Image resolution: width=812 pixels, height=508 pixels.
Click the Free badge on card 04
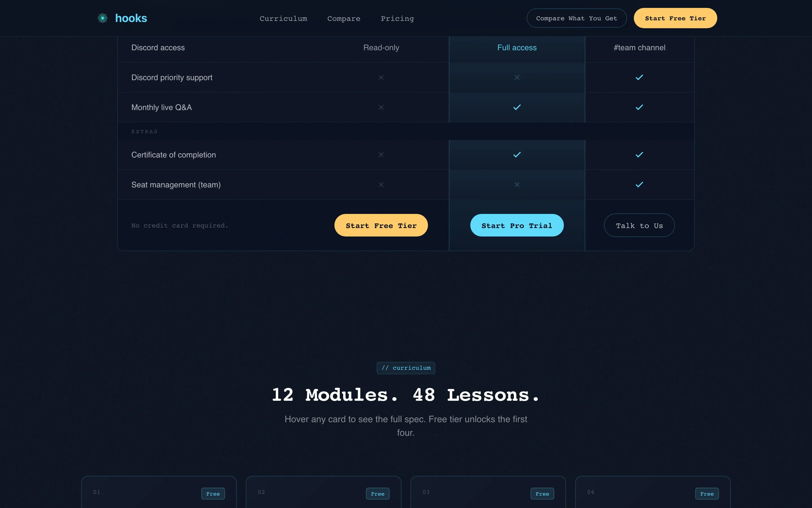[x=707, y=494]
